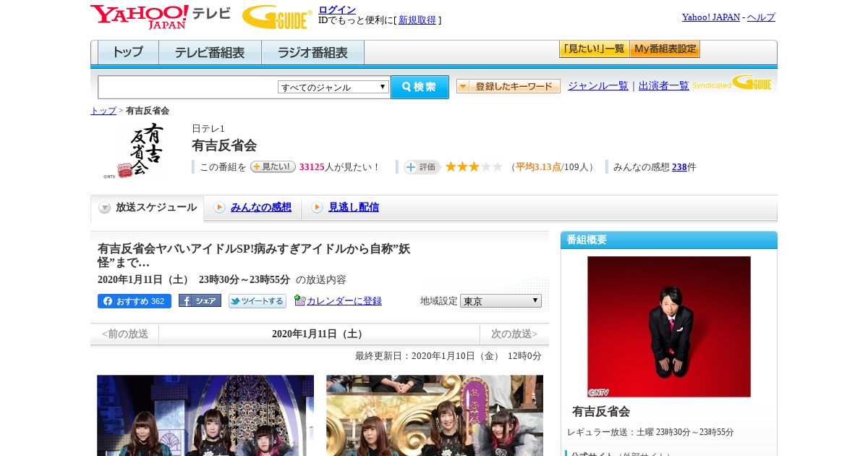Screen dimensions: 868x456
Task: Expand the 地域設定 東京 dropdown
Action: pos(501,300)
